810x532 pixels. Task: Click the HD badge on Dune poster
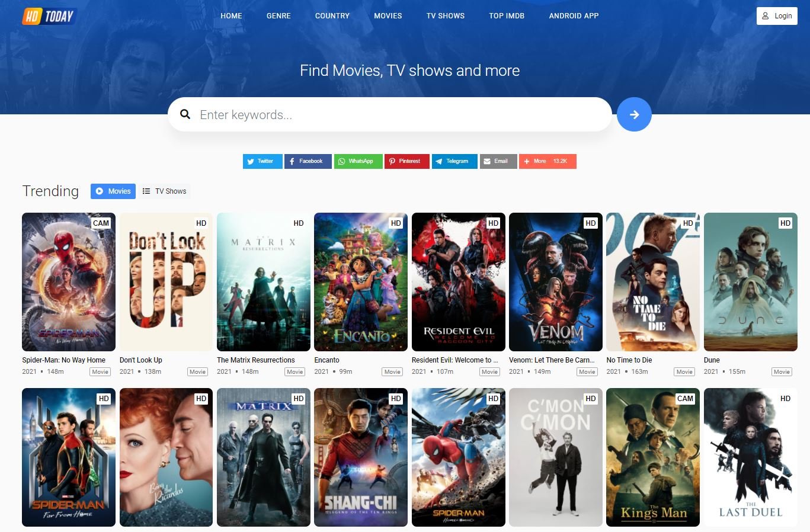(786, 223)
